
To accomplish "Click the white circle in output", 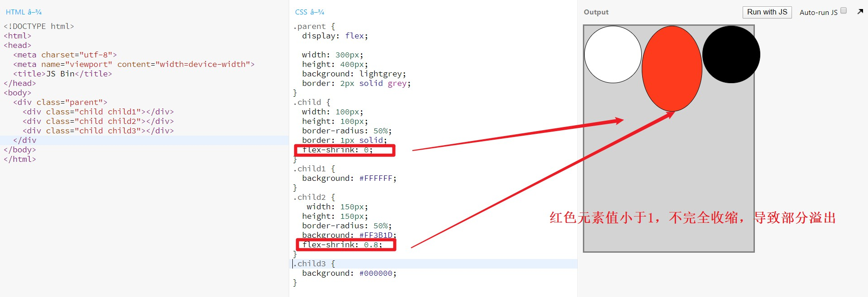I will click(x=613, y=54).
